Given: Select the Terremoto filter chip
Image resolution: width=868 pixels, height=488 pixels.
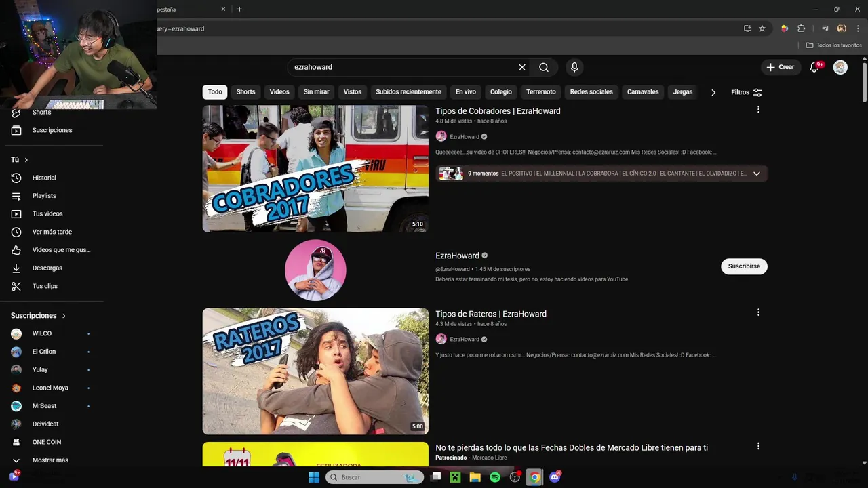Looking at the screenshot, I should 541,92.
